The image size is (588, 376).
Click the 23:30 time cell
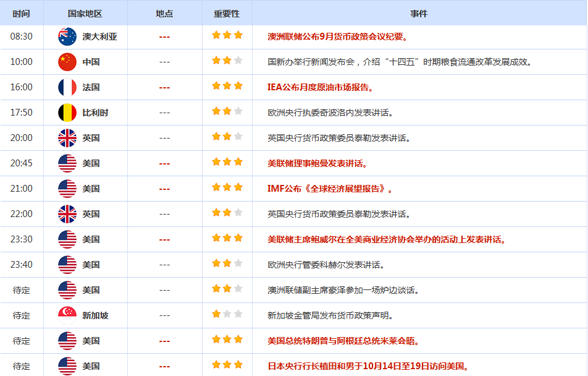coord(22,239)
